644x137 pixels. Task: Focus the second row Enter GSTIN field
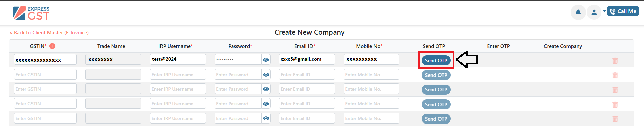coord(45,74)
